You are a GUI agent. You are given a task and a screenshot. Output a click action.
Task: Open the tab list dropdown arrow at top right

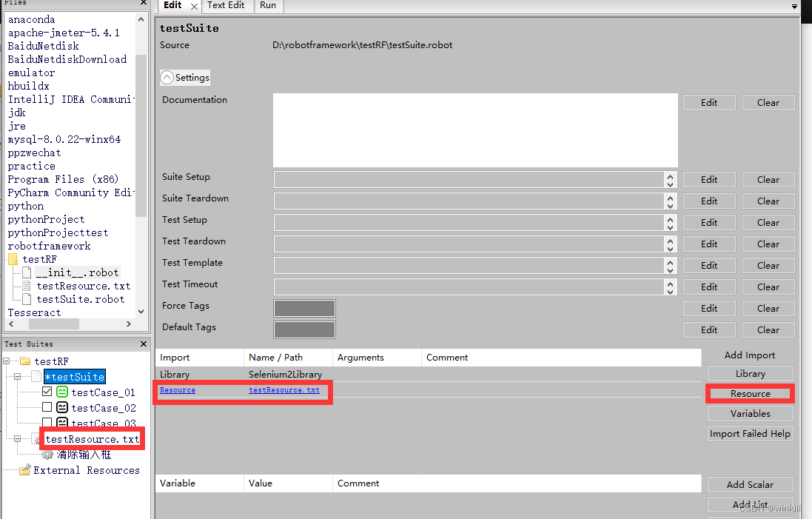[x=794, y=6]
